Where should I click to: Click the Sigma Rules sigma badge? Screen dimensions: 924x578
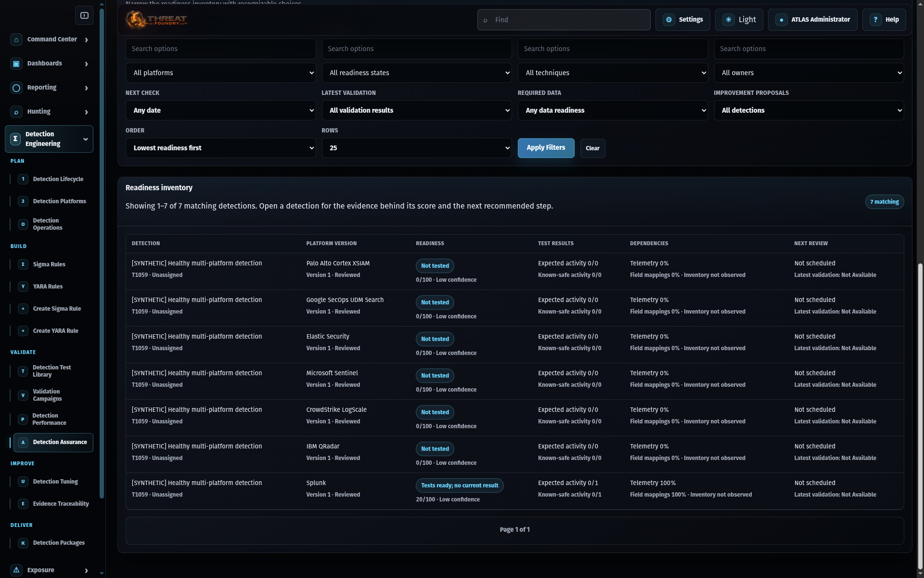pyautogui.click(x=23, y=264)
